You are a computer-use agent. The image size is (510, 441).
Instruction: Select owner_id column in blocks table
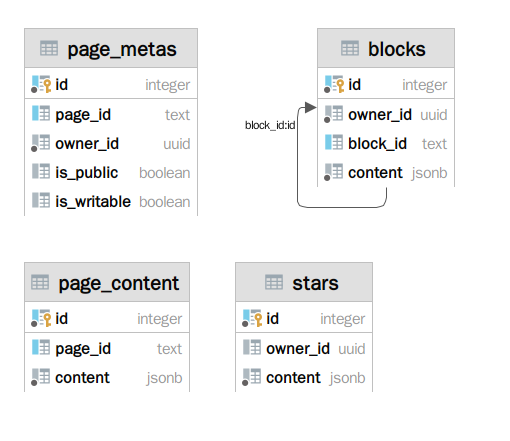pyautogui.click(x=386, y=115)
